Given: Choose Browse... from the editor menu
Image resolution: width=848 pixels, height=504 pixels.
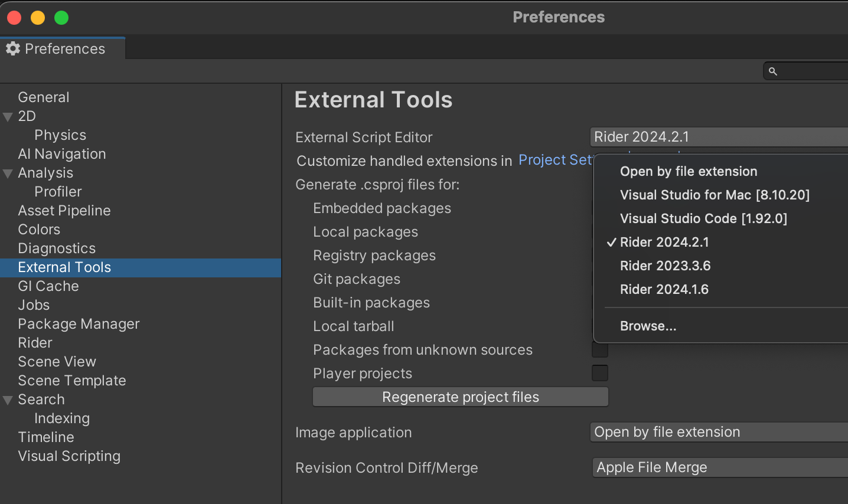Looking at the screenshot, I should (x=648, y=325).
